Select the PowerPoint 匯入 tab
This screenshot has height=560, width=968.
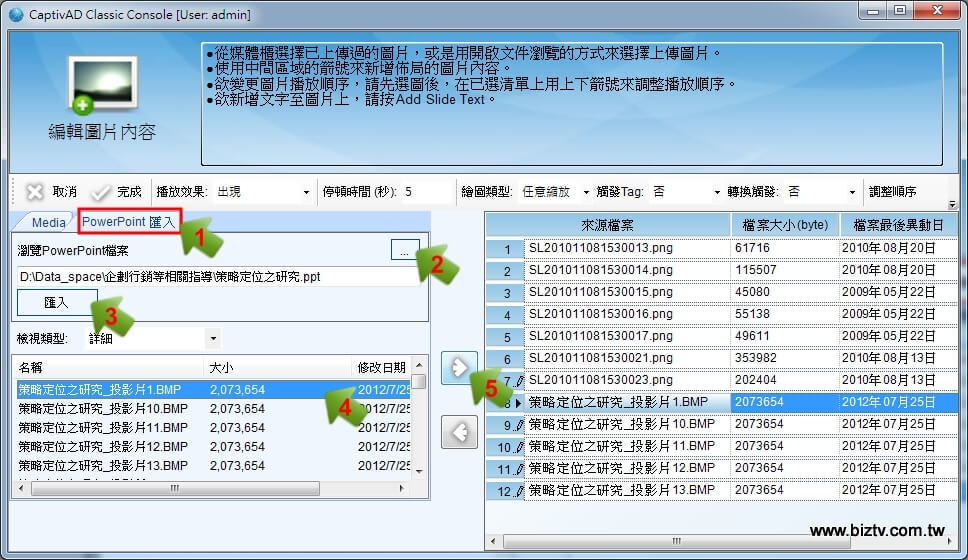click(129, 221)
